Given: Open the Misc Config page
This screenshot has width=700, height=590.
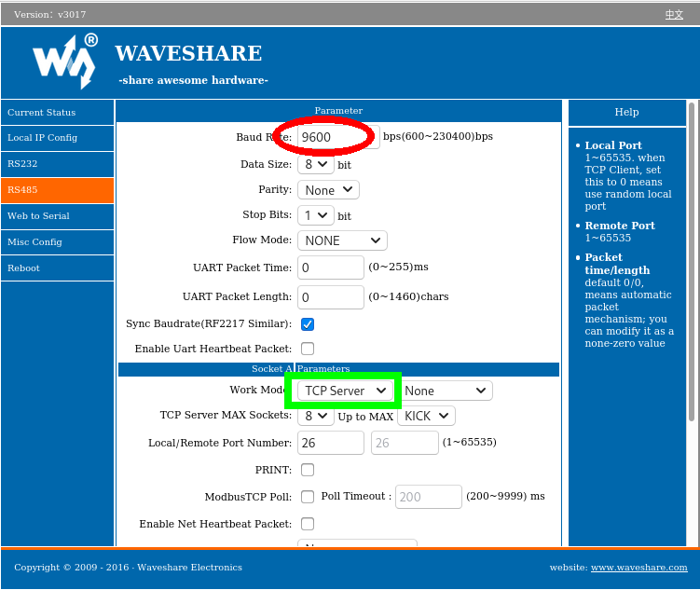Looking at the screenshot, I should click(x=57, y=242).
